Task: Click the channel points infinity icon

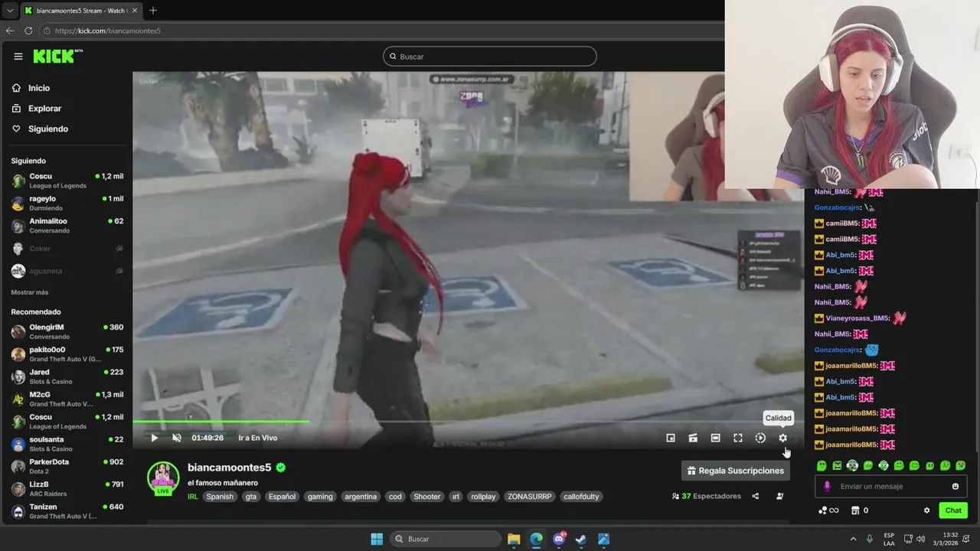Action: (828, 510)
